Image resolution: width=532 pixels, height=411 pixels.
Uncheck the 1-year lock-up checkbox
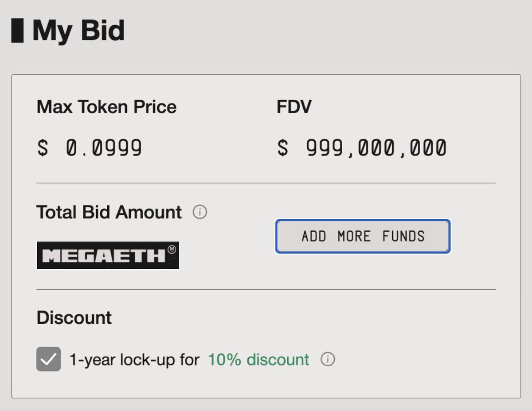pos(48,359)
